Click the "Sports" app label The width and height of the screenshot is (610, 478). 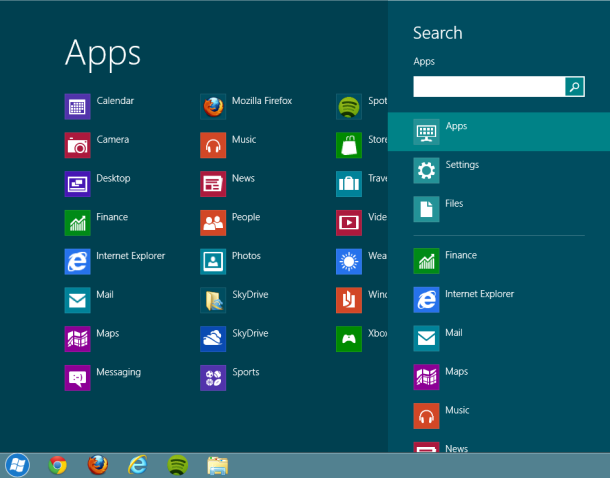pyautogui.click(x=245, y=372)
